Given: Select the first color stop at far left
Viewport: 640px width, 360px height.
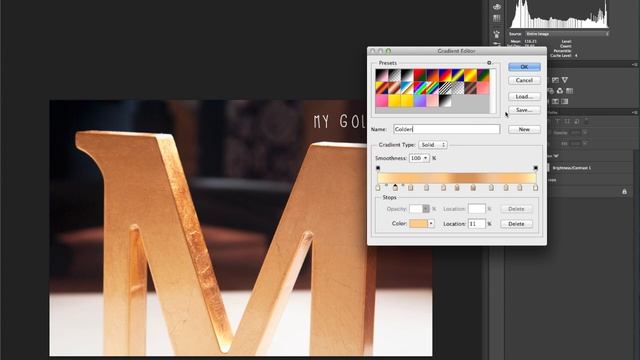Looking at the screenshot, I should coord(378,188).
